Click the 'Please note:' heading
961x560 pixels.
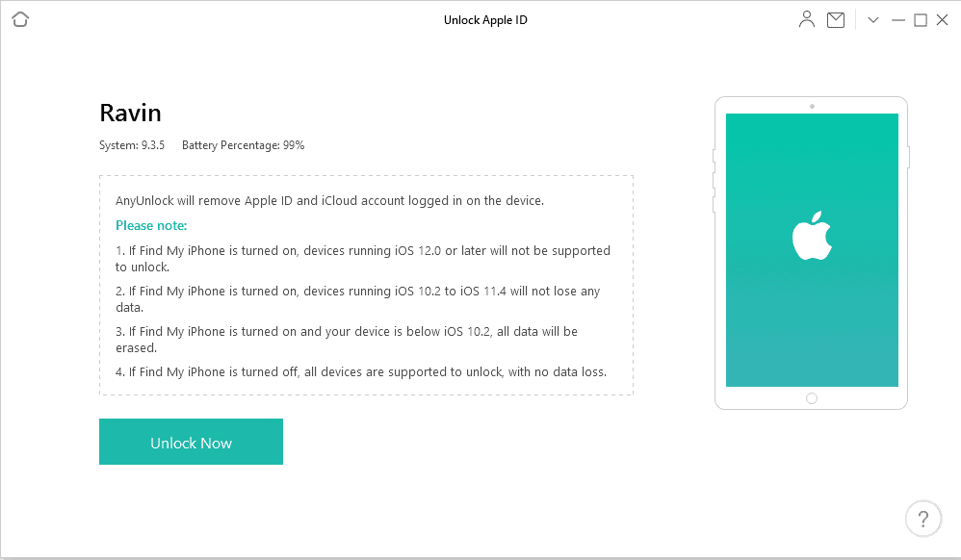point(151,225)
